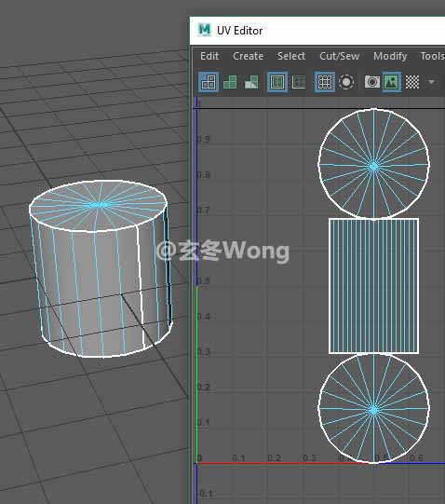The width and height of the screenshot is (445, 504).
Task: Click the isolate select circle icon
Action: point(346,82)
